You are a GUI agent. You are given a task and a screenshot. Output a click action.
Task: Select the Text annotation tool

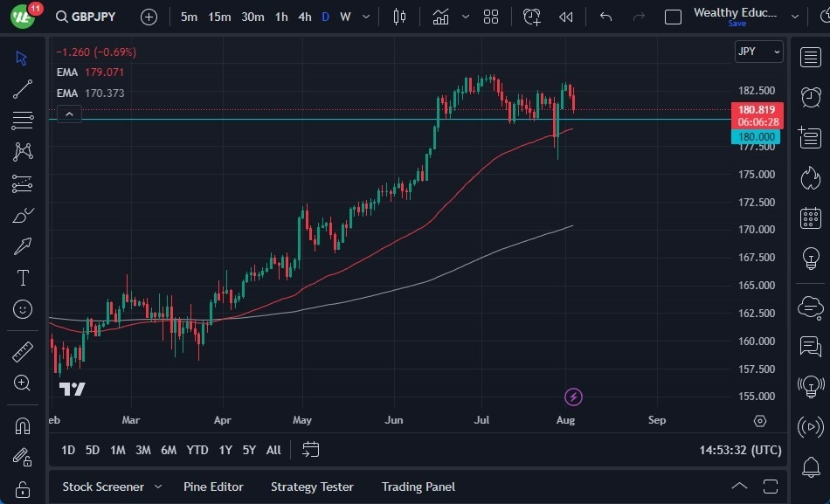23,278
